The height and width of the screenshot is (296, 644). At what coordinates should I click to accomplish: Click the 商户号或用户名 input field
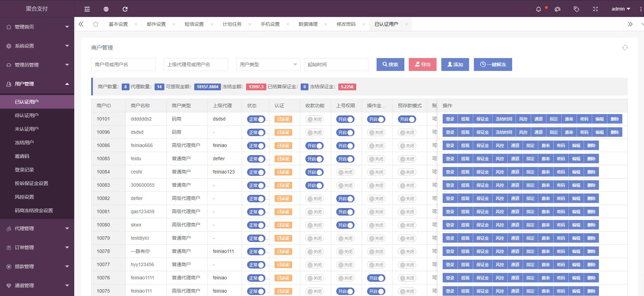123,64
